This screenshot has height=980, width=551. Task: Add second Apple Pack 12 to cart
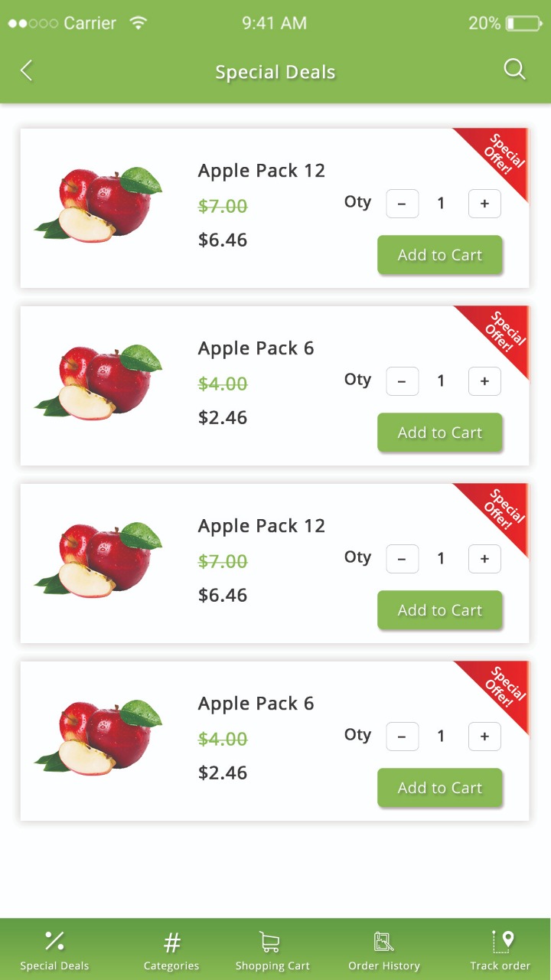(x=440, y=610)
